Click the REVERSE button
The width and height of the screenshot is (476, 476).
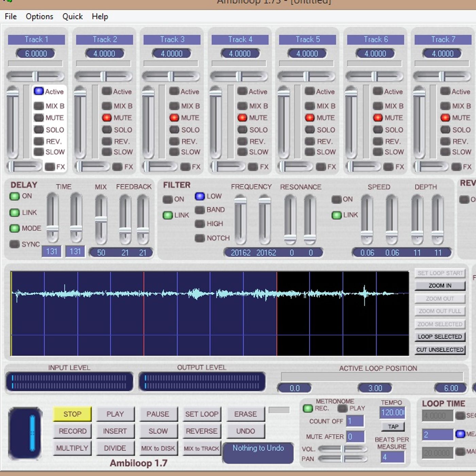tap(202, 431)
